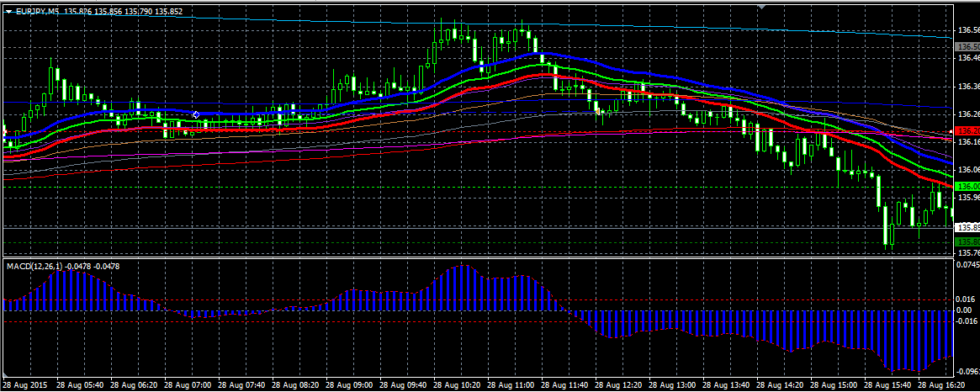
Task: Click the 136.16 price scale label
Action: pyautogui.click(x=969, y=142)
